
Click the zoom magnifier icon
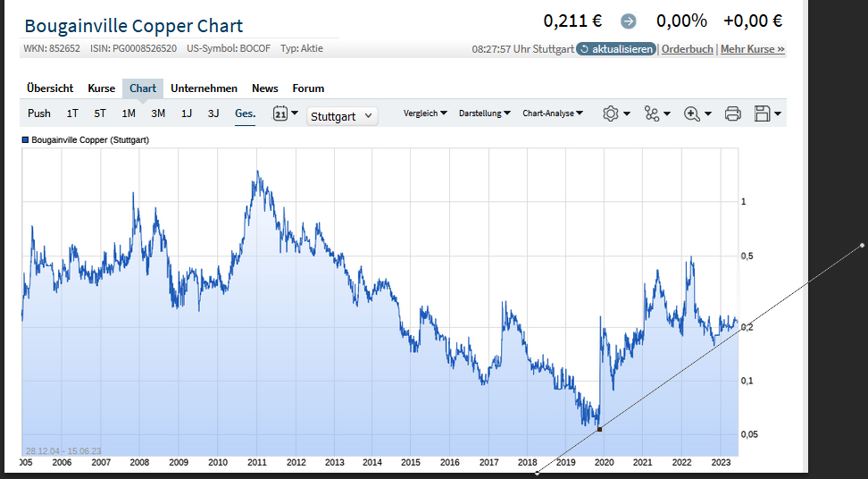coord(692,114)
